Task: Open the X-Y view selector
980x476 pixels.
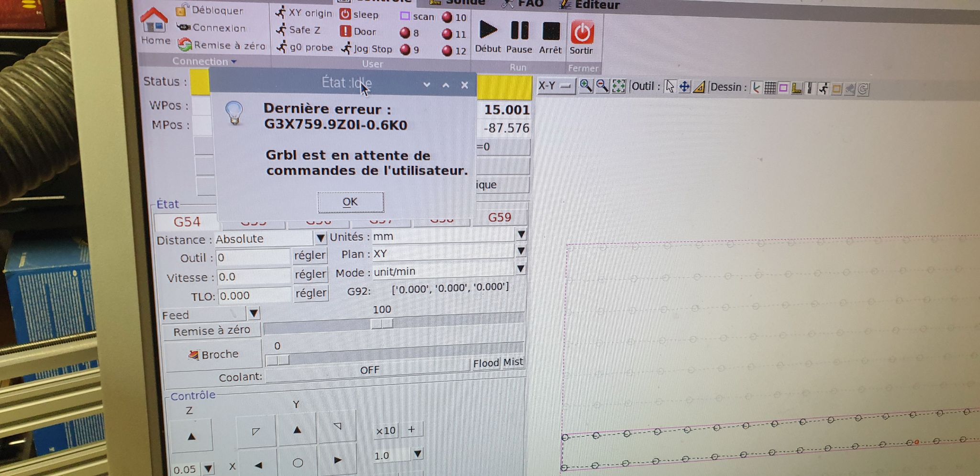Action: [x=556, y=86]
